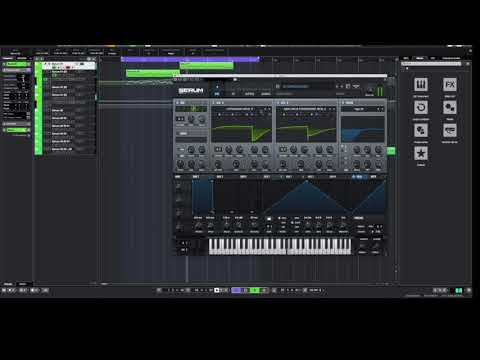This screenshot has width=480, height=360.
Task: Open VST Instruments in the Media rack
Action: (421, 85)
